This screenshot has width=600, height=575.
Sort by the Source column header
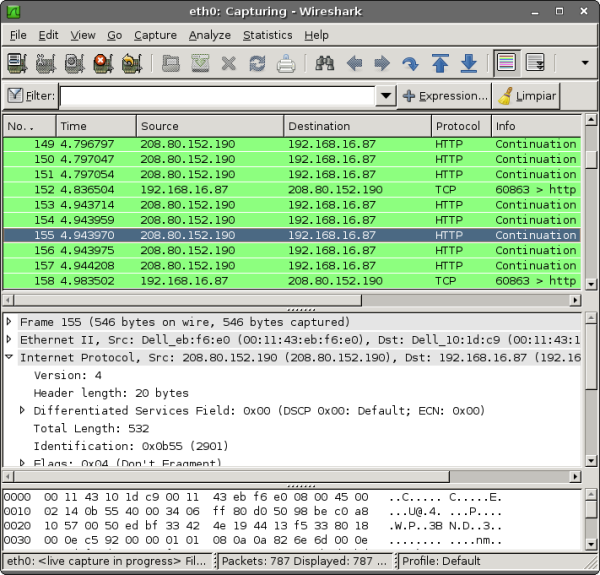(x=210, y=126)
